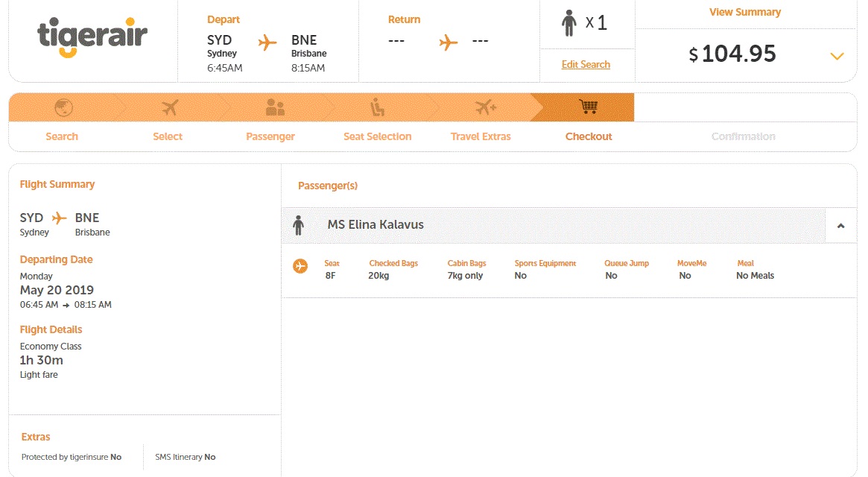The width and height of the screenshot is (868, 477).
Task: Click the Travel Extras airplane icon
Action: click(484, 107)
